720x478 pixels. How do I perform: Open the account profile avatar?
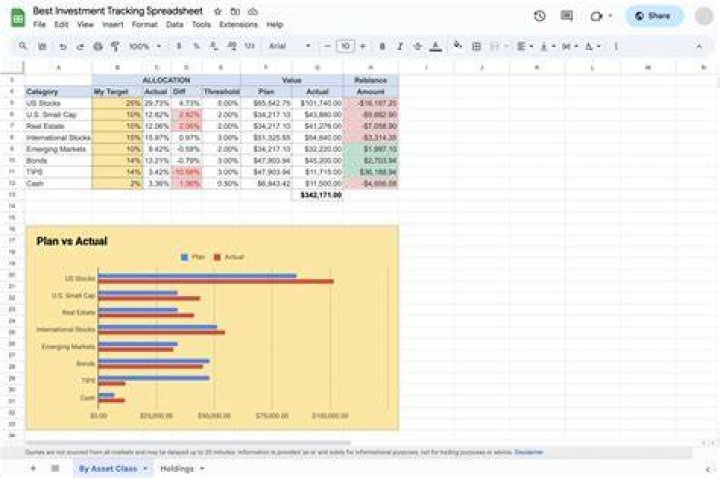[703, 16]
